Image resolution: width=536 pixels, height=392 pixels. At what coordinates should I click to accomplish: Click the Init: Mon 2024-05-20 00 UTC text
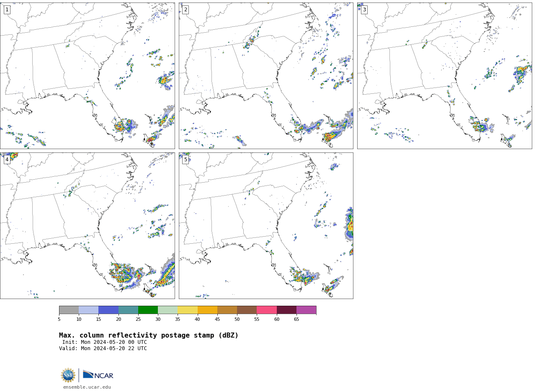click(105, 342)
